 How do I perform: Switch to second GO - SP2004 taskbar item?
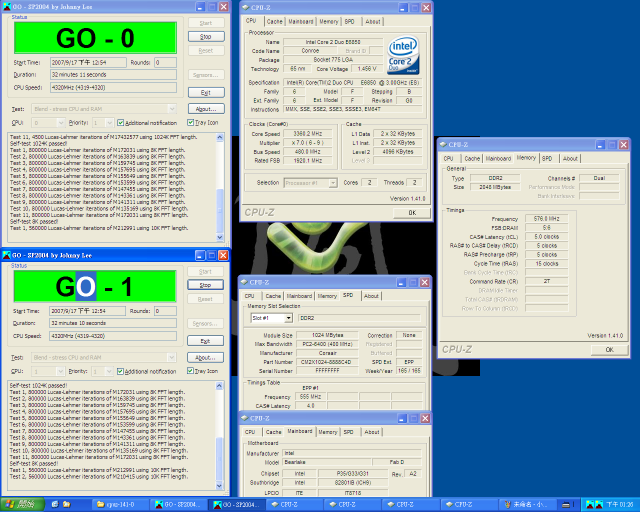(x=237, y=505)
